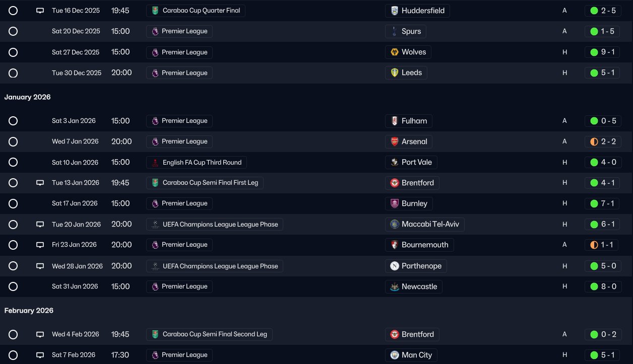
Task: Click the 8 - 0 Newcastle result
Action: pyautogui.click(x=608, y=286)
